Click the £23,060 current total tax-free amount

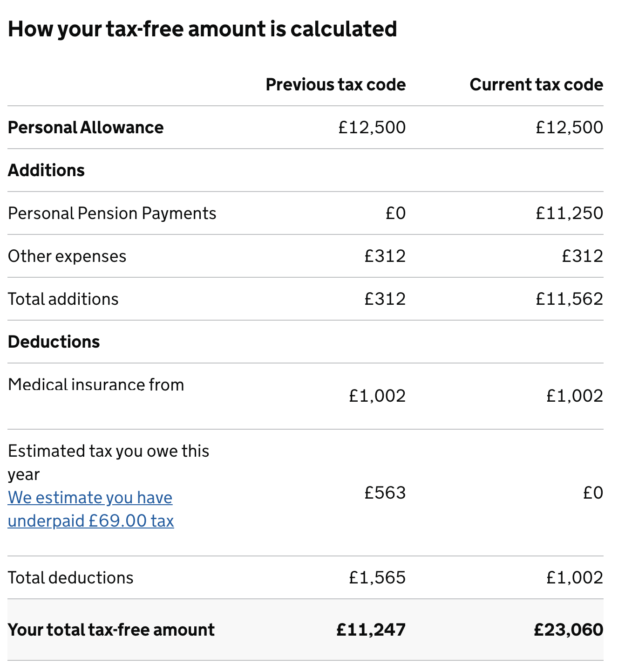pyautogui.click(x=568, y=630)
